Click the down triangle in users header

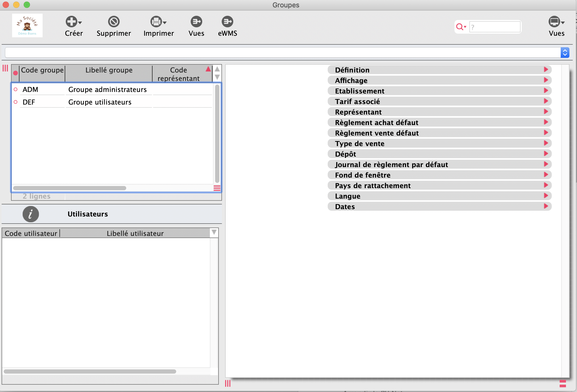point(214,232)
